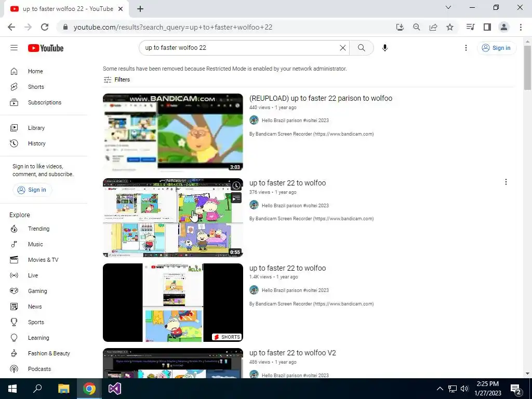Click title '(REUPLOAD) up to faster 22 parison to wolfoo'
532x399 pixels.
(321, 98)
